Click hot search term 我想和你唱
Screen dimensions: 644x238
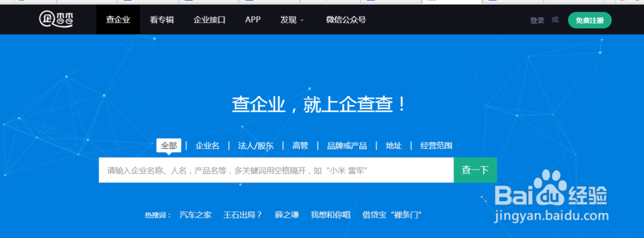click(x=330, y=215)
